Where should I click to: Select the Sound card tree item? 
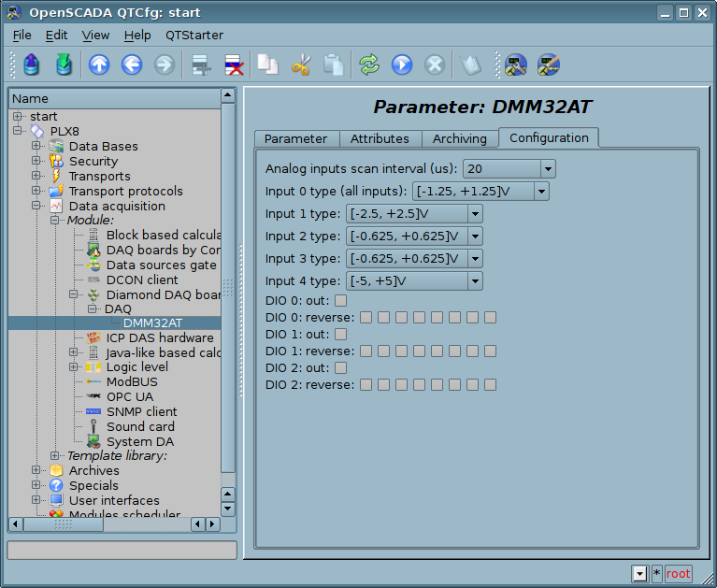pyautogui.click(x=140, y=426)
